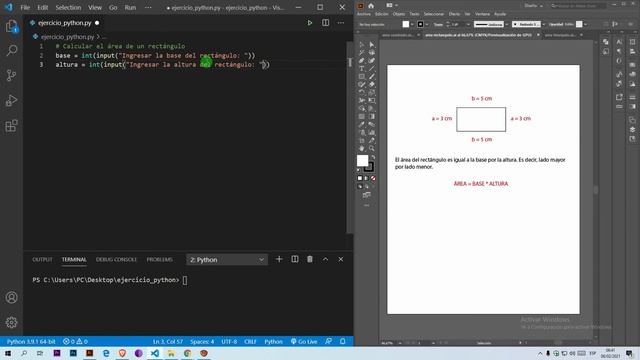Screen dimensions: 640x360
Task: Open the Objeto menu in Illustrator
Action: pyautogui.click(x=399, y=14)
